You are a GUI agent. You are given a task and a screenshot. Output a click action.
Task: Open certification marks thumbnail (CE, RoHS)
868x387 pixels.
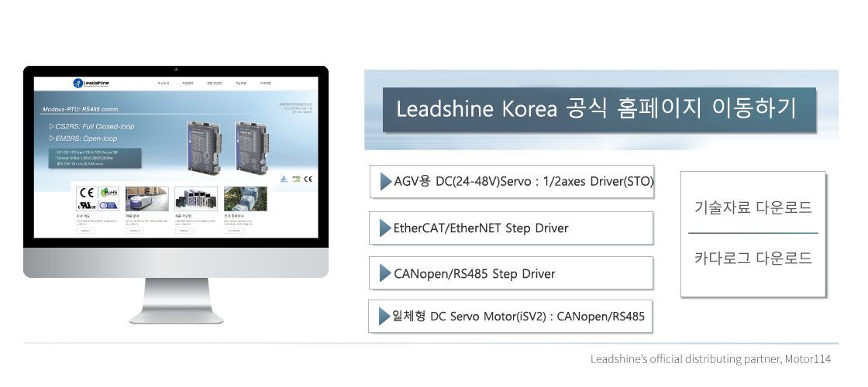98,199
